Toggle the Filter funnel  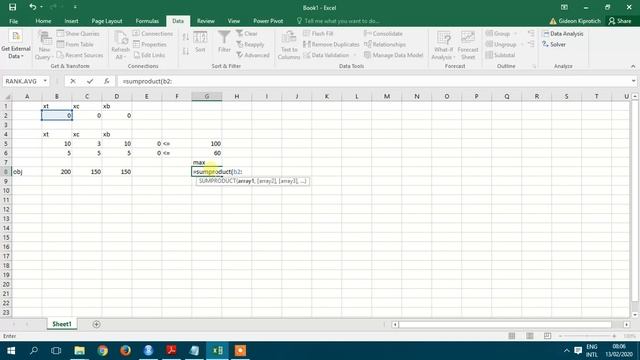(224, 42)
